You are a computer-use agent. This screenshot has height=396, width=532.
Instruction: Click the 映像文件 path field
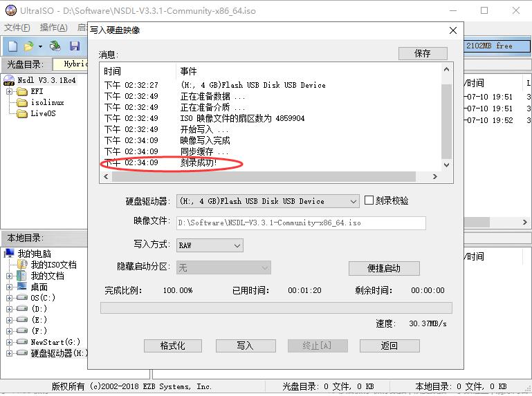click(x=301, y=223)
